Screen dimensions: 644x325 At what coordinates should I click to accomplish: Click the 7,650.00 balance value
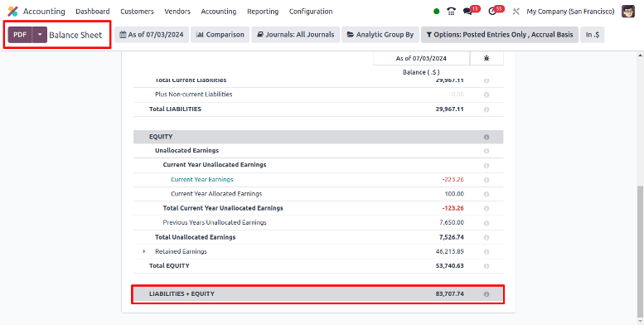(452, 222)
